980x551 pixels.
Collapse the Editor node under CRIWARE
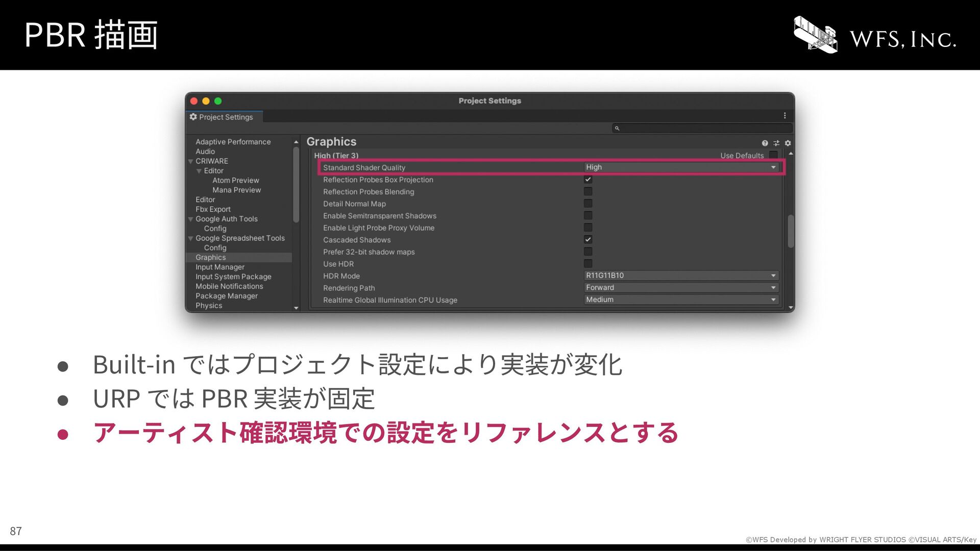click(x=199, y=171)
